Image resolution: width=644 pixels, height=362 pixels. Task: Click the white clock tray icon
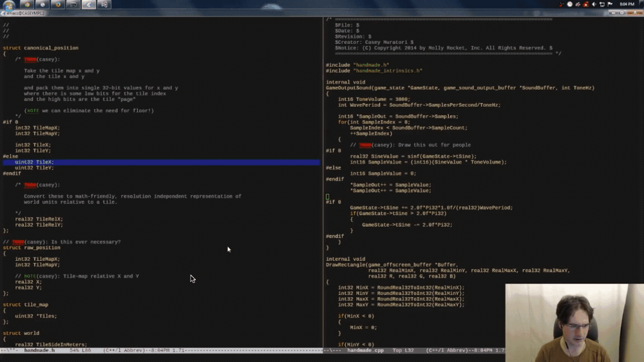[x=570, y=5]
